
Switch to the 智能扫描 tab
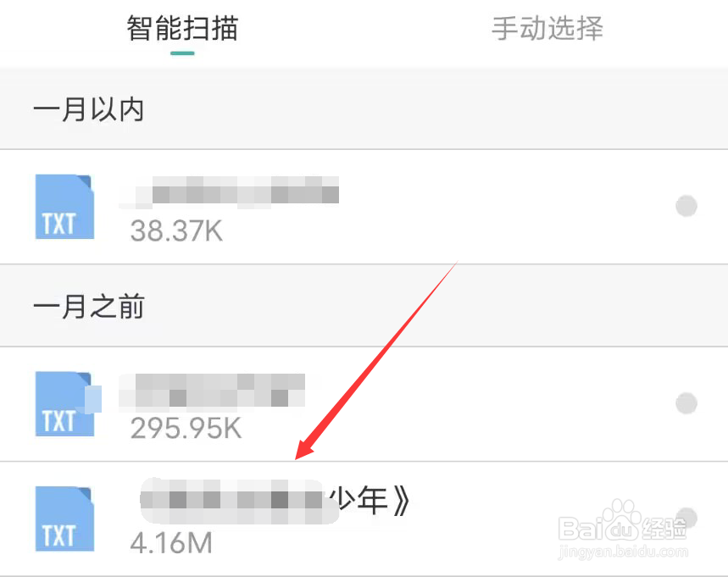click(x=182, y=28)
